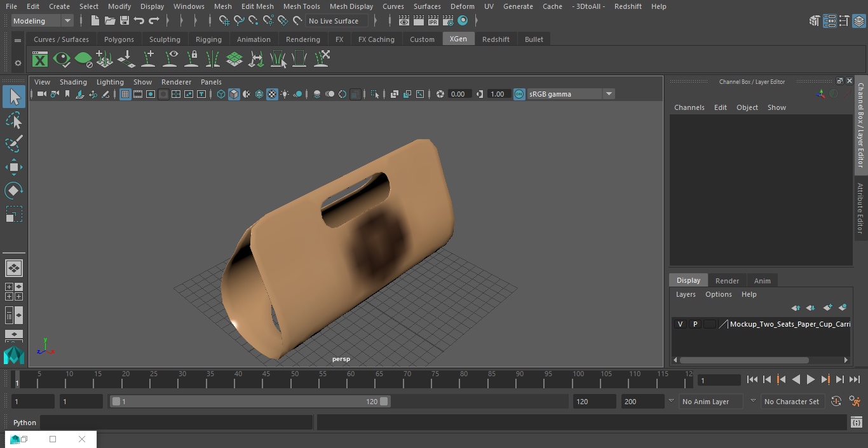Toggle layer playback P box
This screenshot has height=448, width=868.
click(x=695, y=324)
